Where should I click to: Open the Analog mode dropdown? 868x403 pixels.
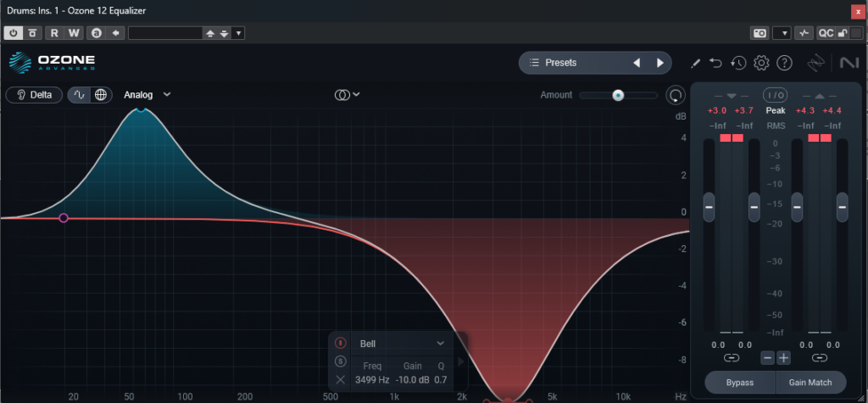147,95
